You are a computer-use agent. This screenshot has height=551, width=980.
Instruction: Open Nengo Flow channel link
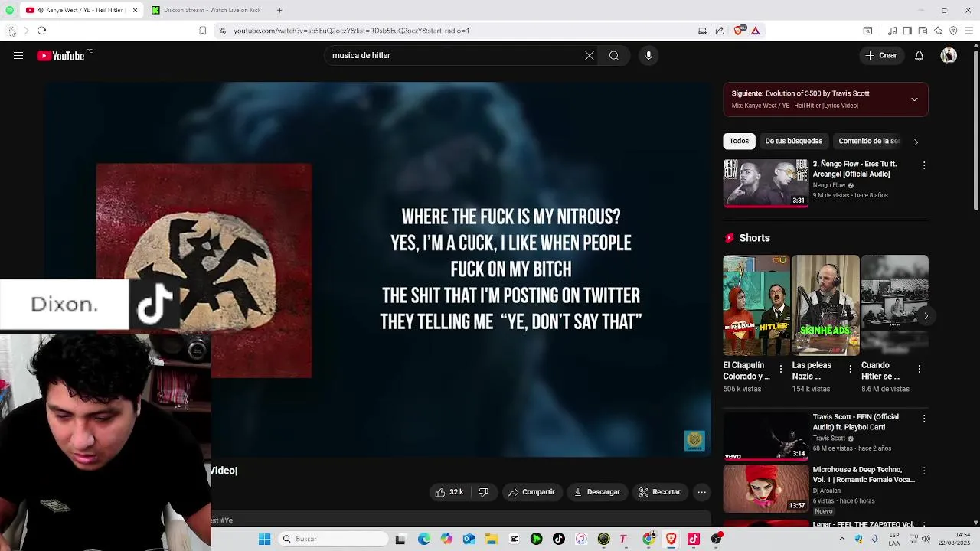[x=829, y=185]
